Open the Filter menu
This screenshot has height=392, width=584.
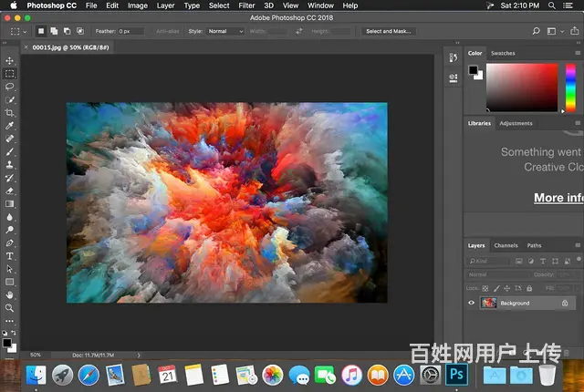click(x=246, y=5)
